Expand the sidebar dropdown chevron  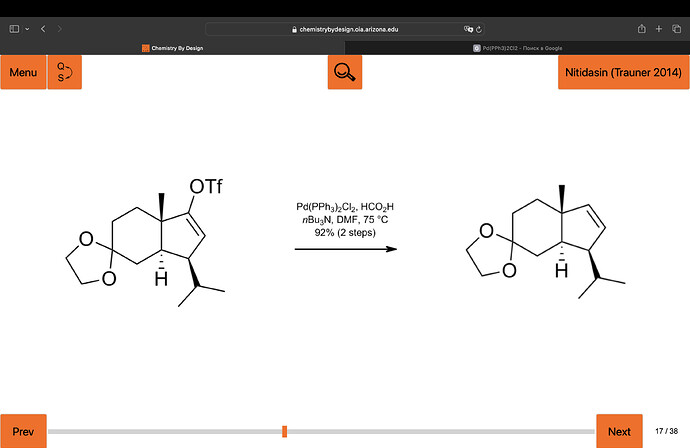click(27, 29)
